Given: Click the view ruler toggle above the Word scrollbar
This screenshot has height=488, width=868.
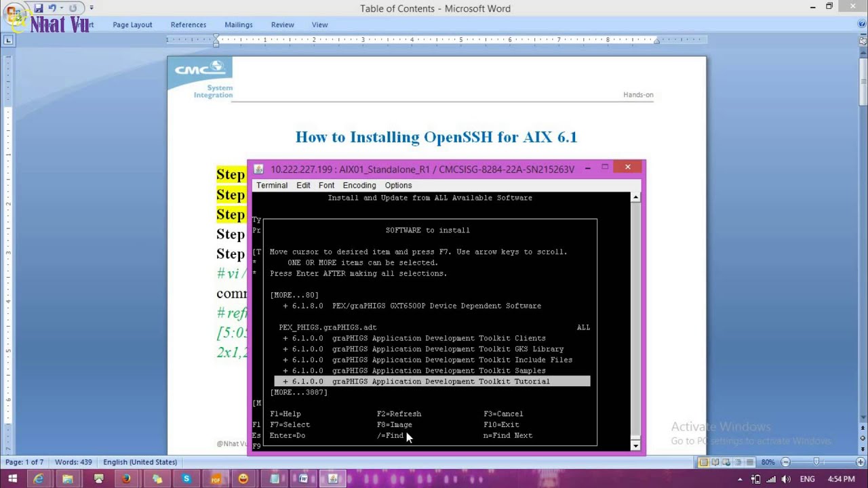Looking at the screenshot, I should (x=863, y=40).
